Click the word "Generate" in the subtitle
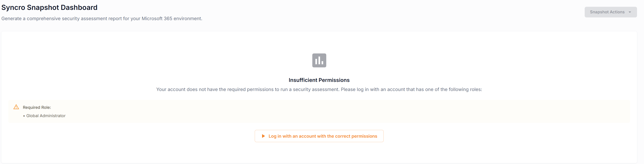The height and width of the screenshot is (164, 644). pos(11,18)
